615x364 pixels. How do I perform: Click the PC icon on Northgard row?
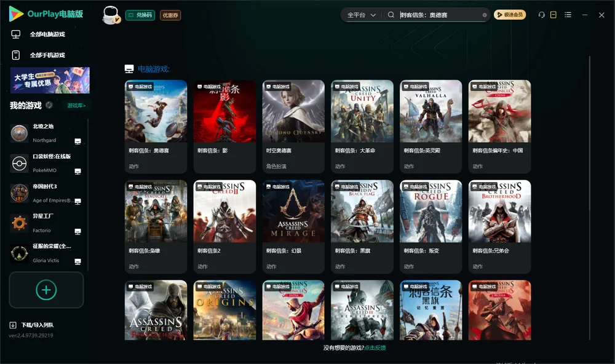(77, 141)
